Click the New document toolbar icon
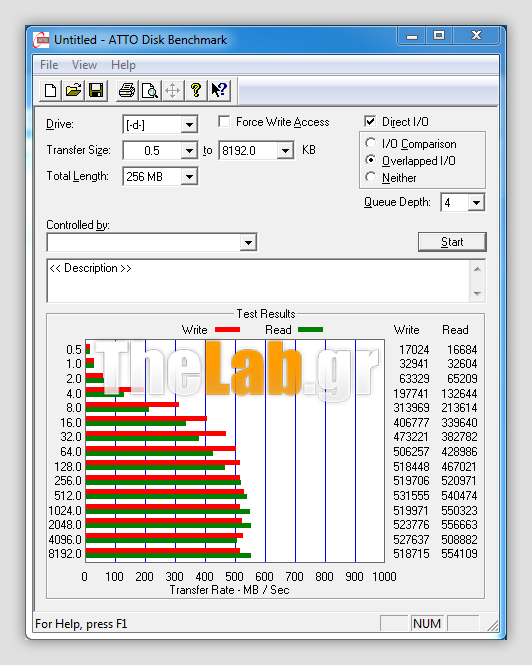532x665 pixels. (50, 90)
